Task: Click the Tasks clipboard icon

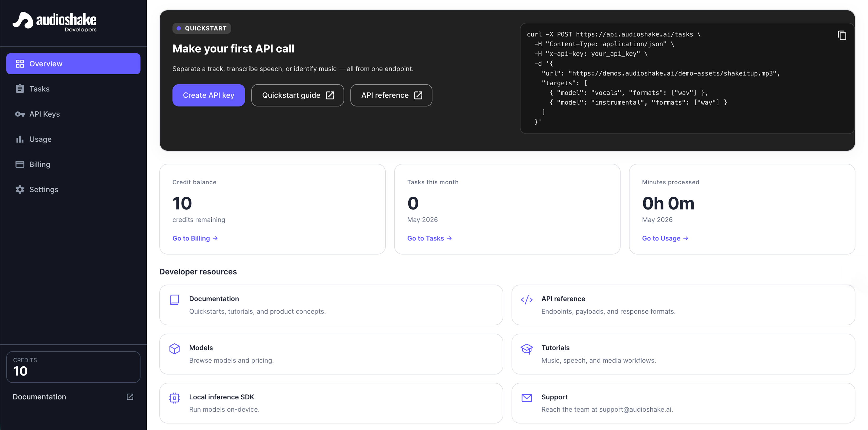Action: click(x=20, y=89)
